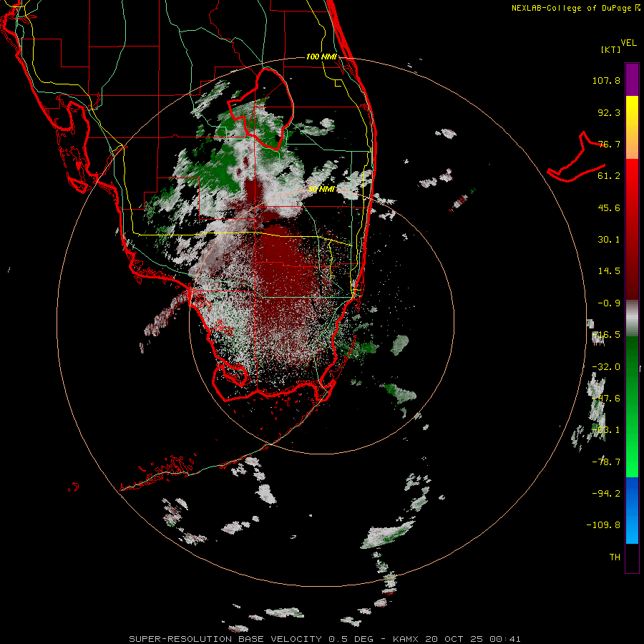Click the purple segment of the color bar
The image size is (644, 644).
(632, 79)
